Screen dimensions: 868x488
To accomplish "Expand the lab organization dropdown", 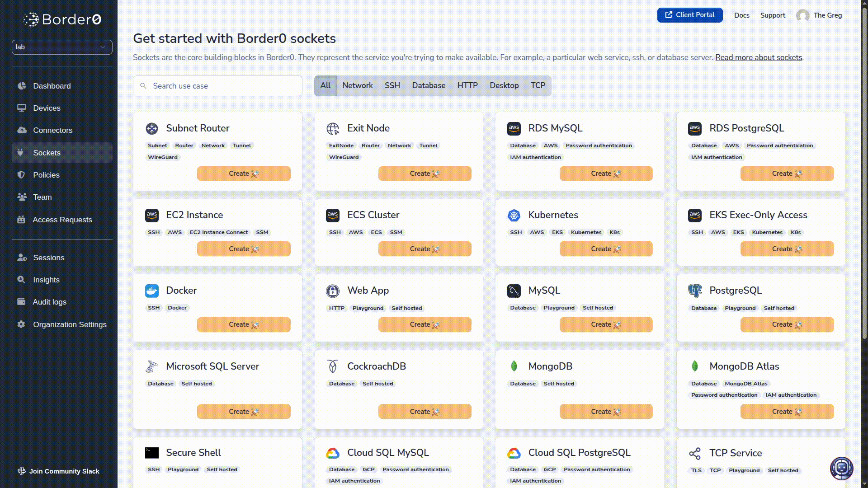I will tap(62, 47).
